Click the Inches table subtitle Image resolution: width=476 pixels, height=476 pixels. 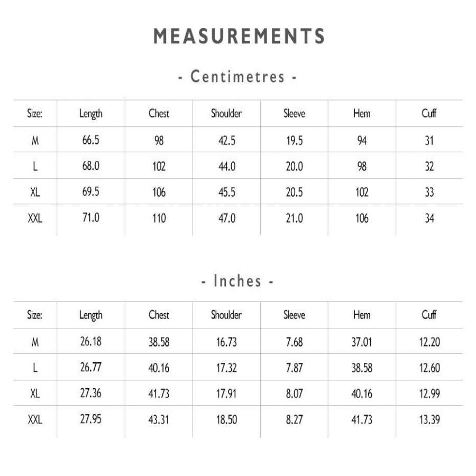coord(237,281)
